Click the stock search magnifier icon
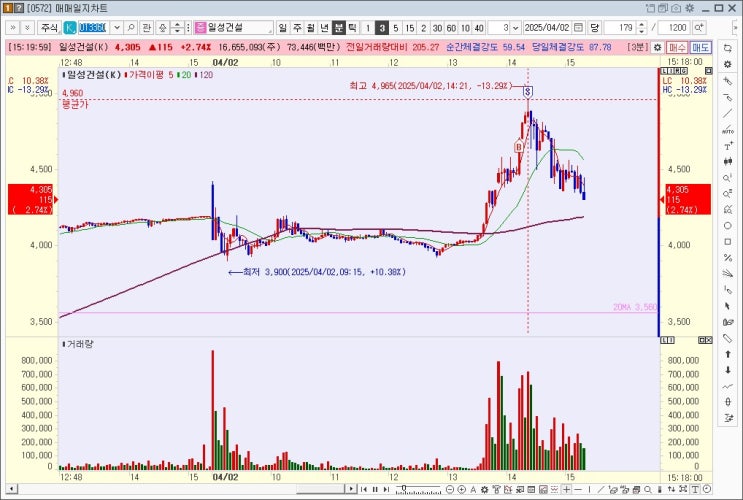This screenshot has height=500, width=743. point(131,28)
